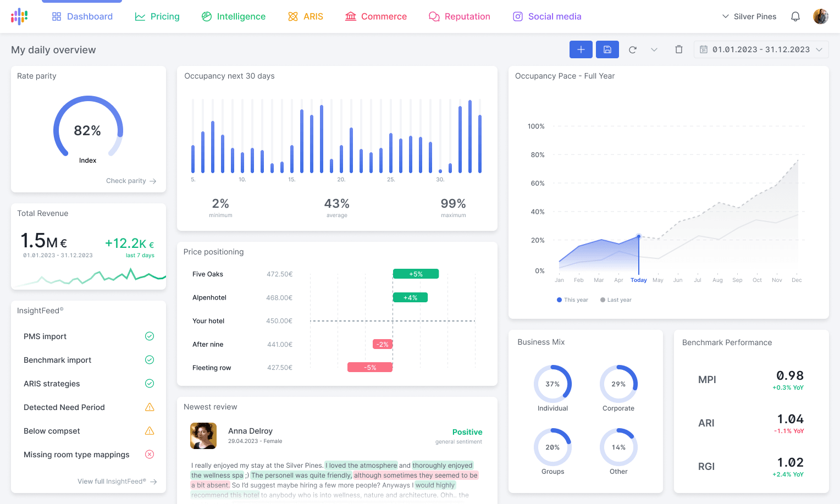The width and height of the screenshot is (840, 504).
Task: Open notifications bell
Action: 795,16
